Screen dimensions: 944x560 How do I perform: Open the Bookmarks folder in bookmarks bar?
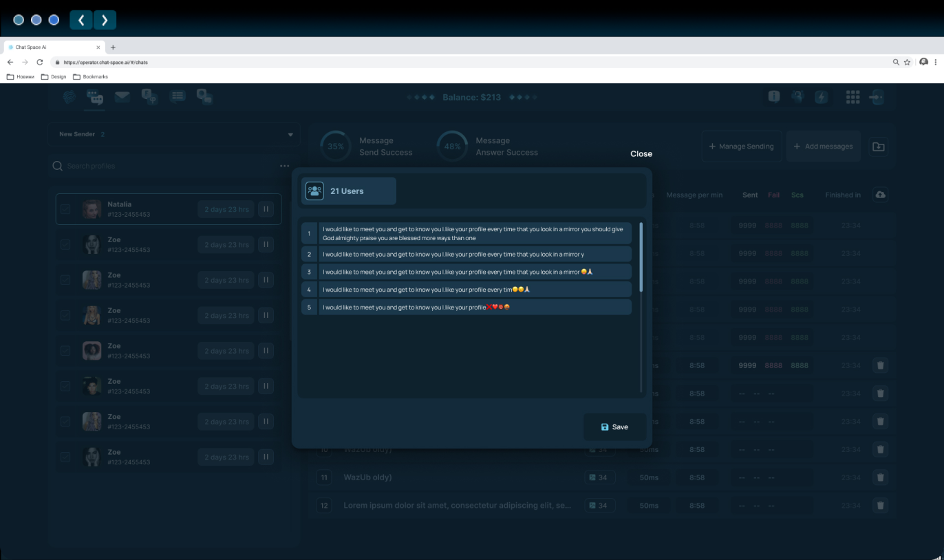click(x=90, y=76)
